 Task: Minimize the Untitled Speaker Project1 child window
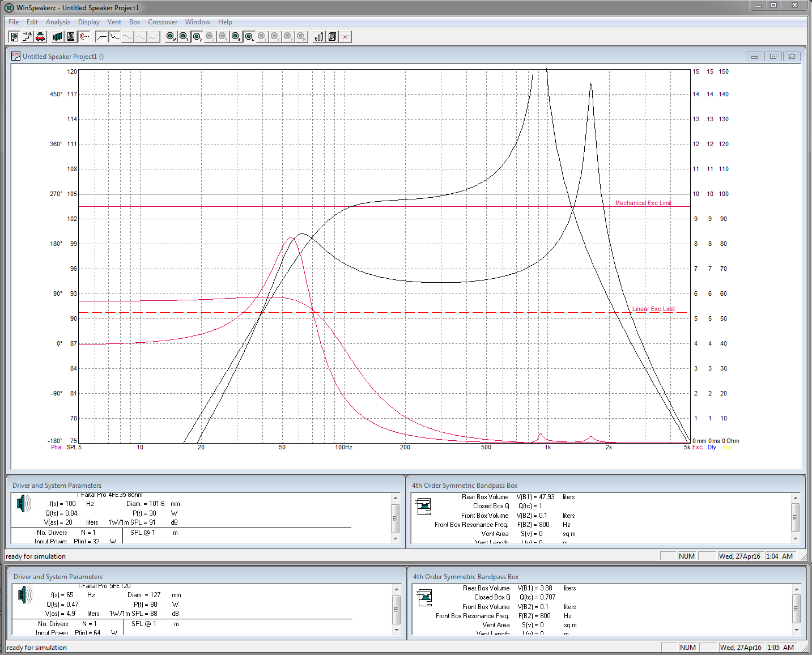754,57
